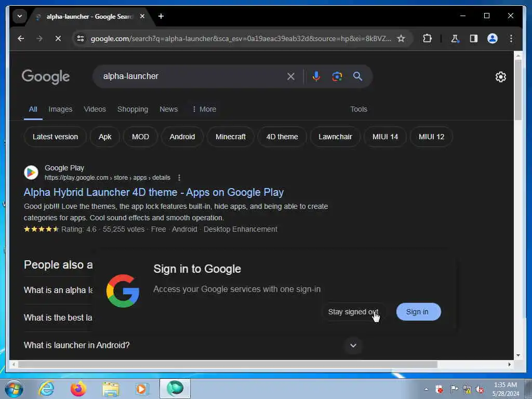View site information icon in address bar
The width and height of the screenshot is (532, 399).
81,38
